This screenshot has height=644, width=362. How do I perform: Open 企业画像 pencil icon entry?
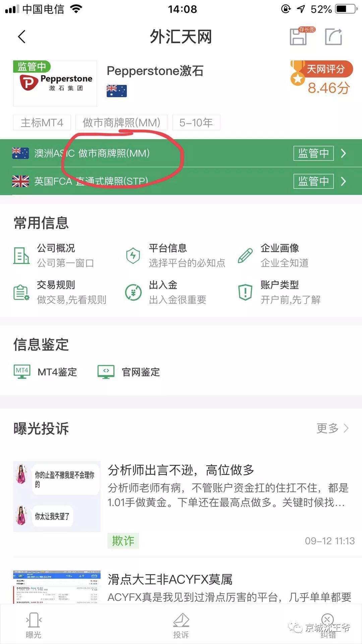coord(273,255)
